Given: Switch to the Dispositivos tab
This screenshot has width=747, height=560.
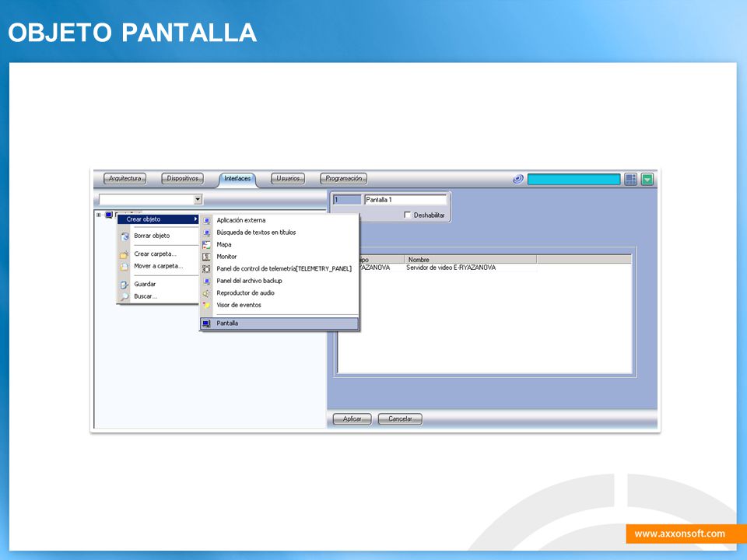Looking at the screenshot, I should [x=182, y=179].
